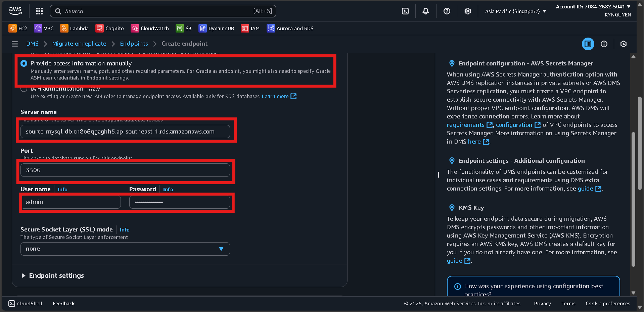Open the Cognito service shortcut

click(x=109, y=28)
